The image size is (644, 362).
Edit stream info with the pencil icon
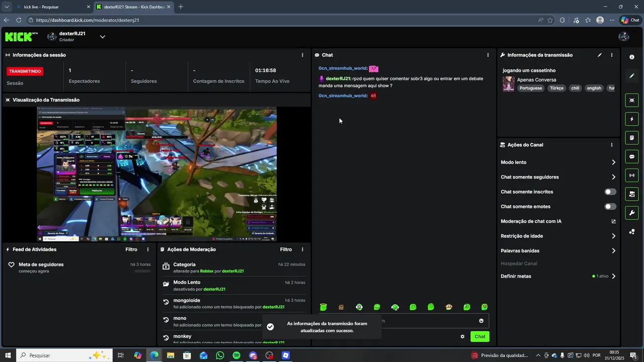(x=599, y=55)
